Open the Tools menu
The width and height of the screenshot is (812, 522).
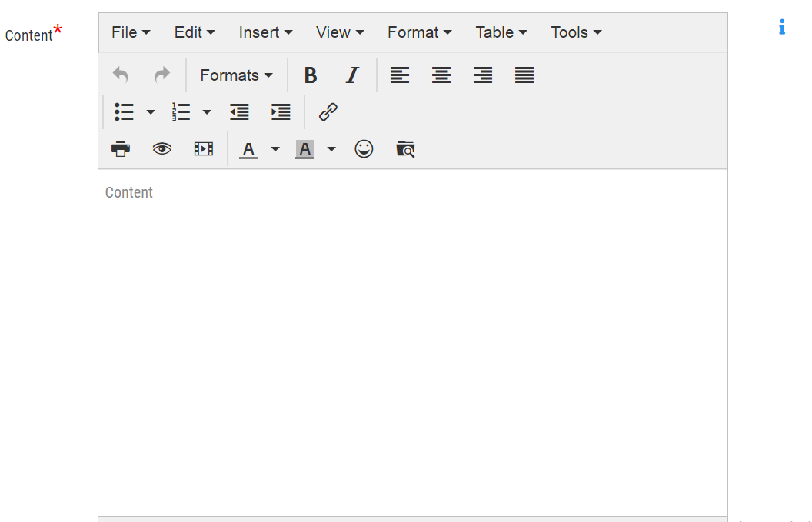point(576,32)
